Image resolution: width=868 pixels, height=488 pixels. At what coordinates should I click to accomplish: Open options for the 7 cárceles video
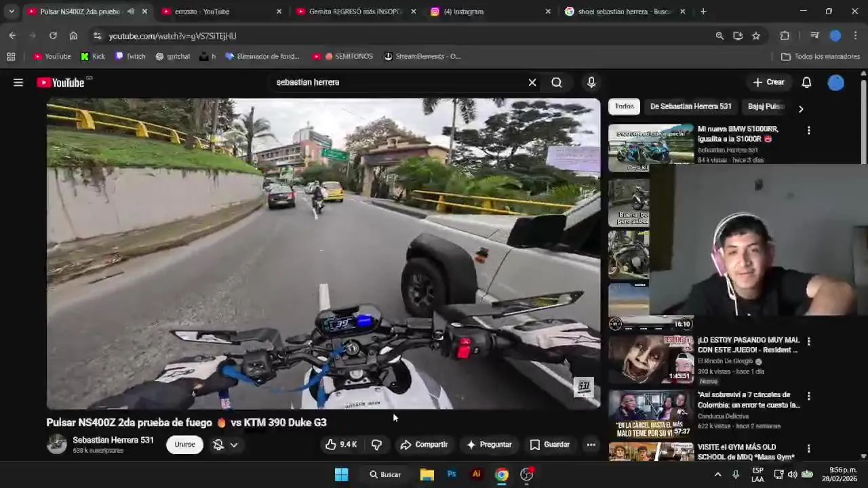[x=808, y=396]
